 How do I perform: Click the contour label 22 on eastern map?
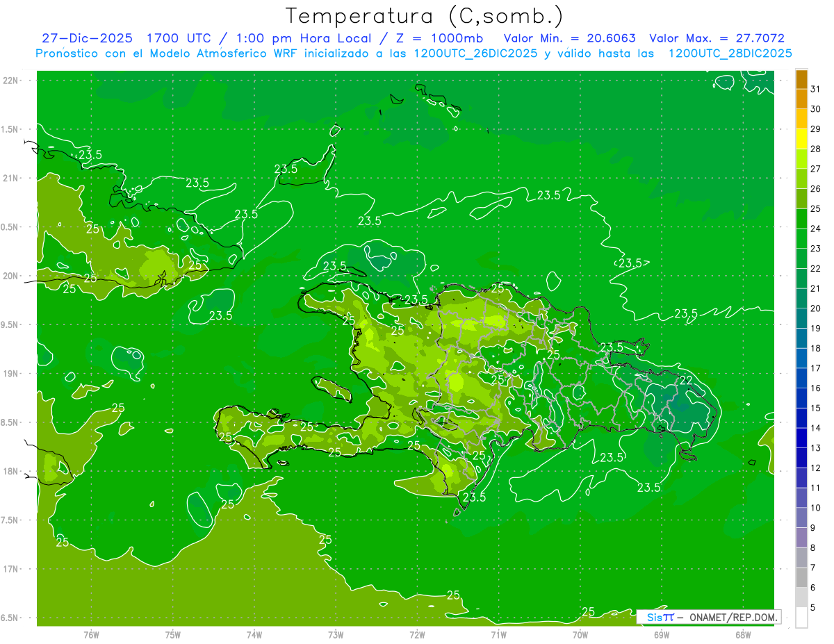tap(685, 380)
